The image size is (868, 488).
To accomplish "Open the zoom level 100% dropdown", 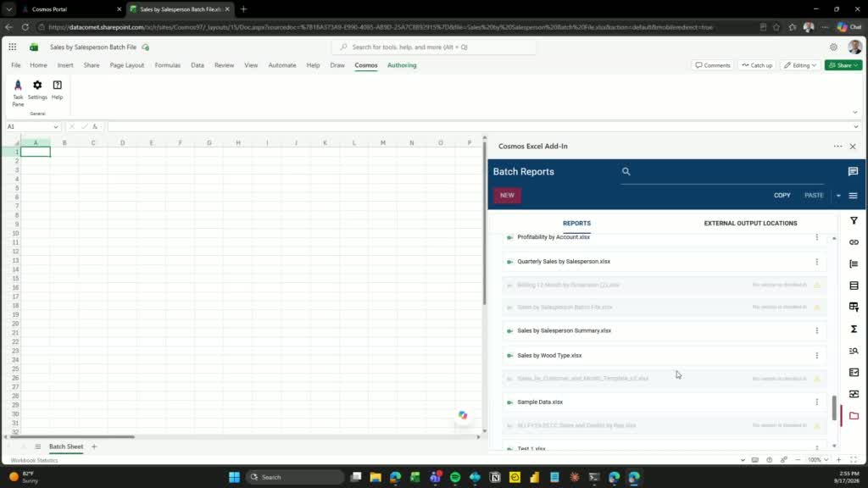I will 817,460.
